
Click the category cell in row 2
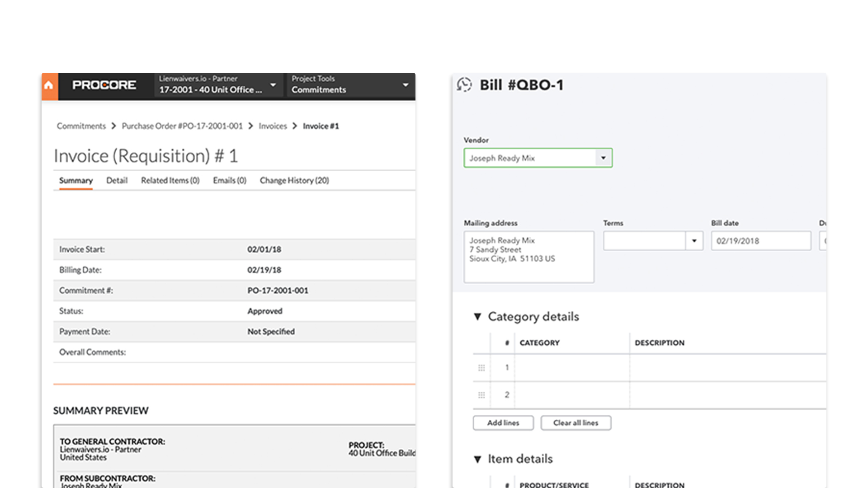(572, 395)
